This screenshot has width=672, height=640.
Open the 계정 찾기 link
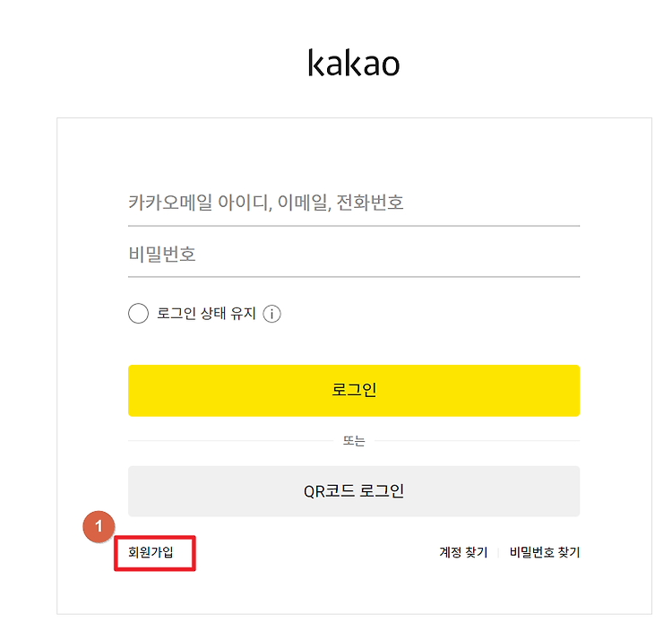coord(463,552)
